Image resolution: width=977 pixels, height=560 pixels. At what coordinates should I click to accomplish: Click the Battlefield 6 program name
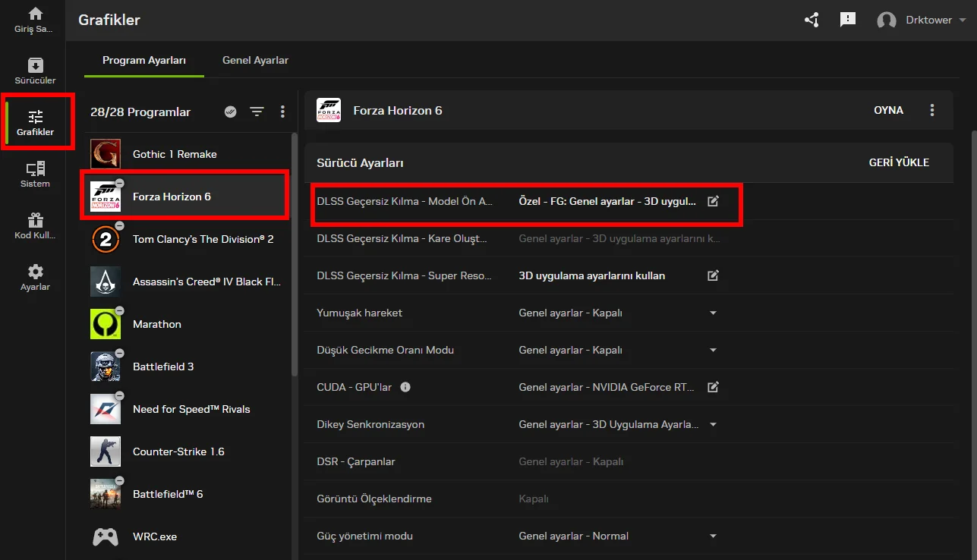coord(168,494)
